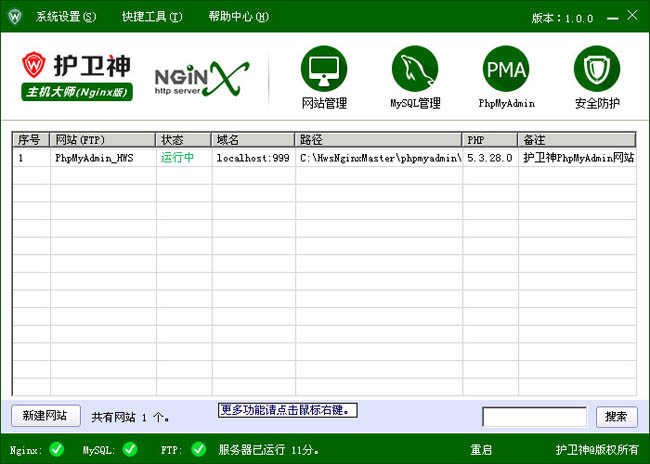Screen dimensions: 650x464
Task: Sort by the 备注 column header
Action: tap(577, 140)
